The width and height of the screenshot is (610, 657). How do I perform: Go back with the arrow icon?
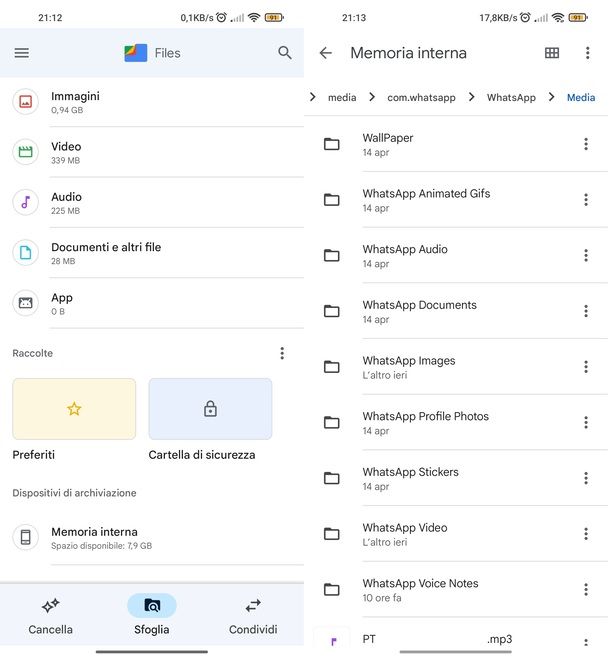click(x=326, y=53)
